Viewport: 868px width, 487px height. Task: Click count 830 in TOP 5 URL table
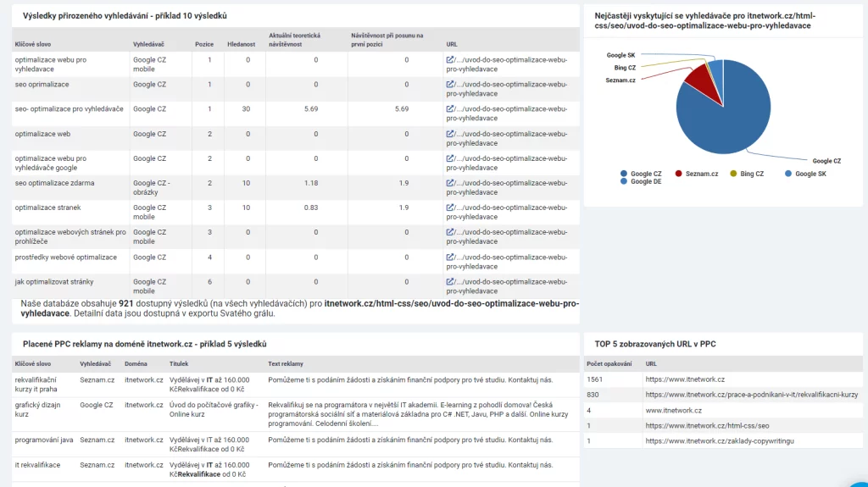pyautogui.click(x=593, y=395)
